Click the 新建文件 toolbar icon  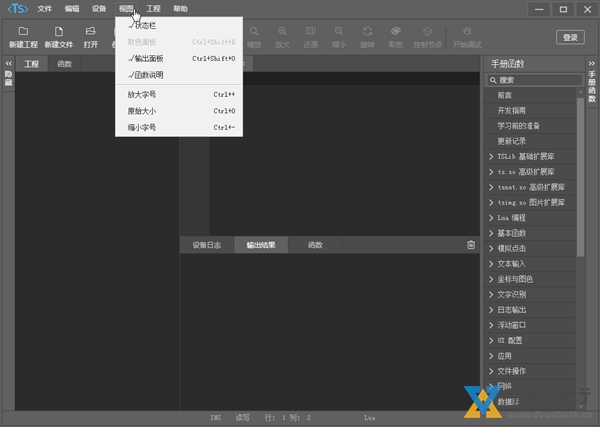(59, 33)
